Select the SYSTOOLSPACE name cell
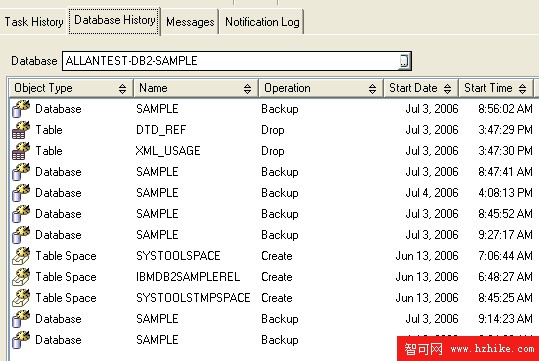Screen dimensions: 539x361 [x=178, y=256]
